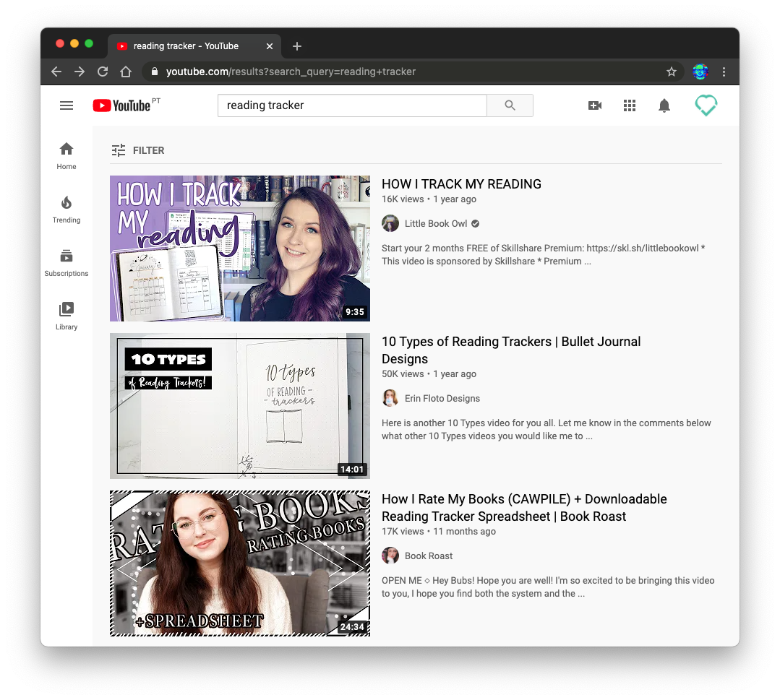
Task: Reload the page
Action: click(x=103, y=72)
